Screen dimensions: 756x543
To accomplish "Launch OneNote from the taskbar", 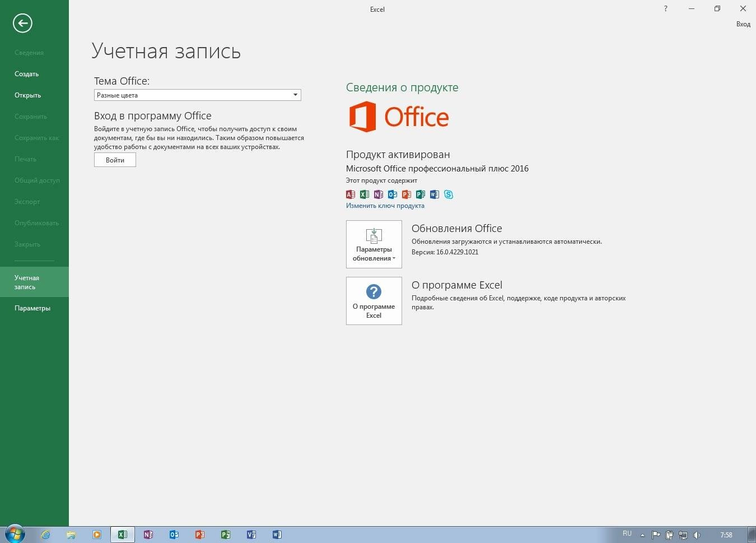I will pyautogui.click(x=148, y=535).
